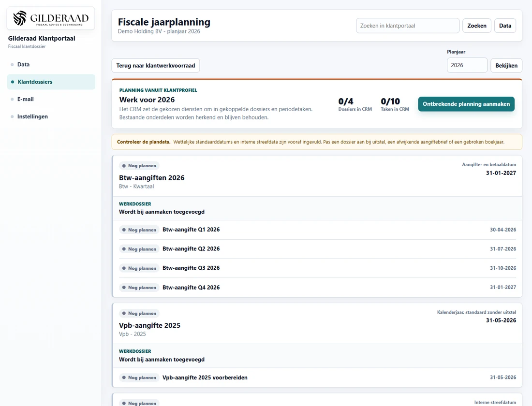Screen dimensions: 532x406
Task: Click the Bekijken button
Action: (x=506, y=65)
